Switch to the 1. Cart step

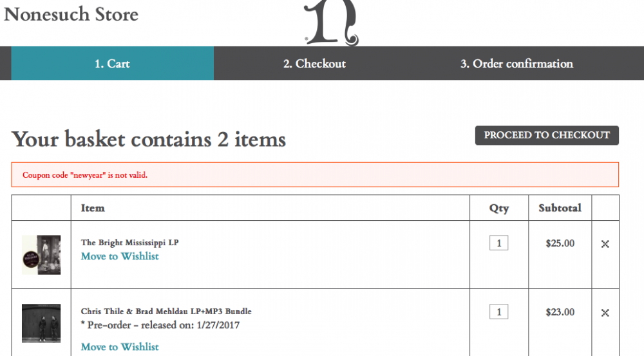point(112,64)
